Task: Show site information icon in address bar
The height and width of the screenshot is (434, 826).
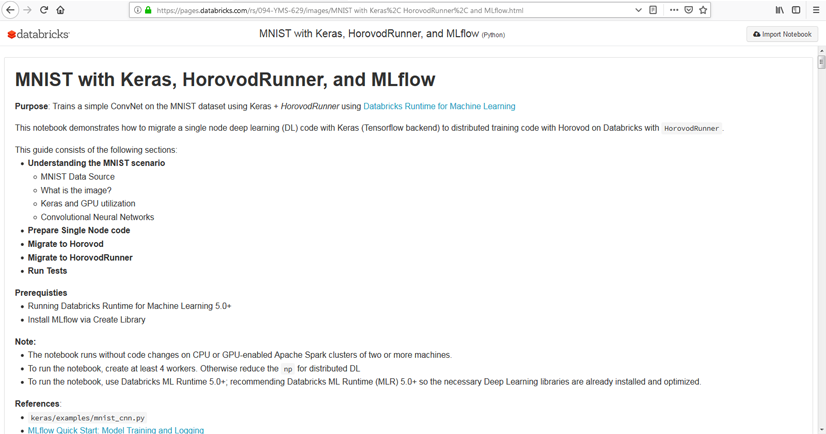Action: click(x=137, y=10)
